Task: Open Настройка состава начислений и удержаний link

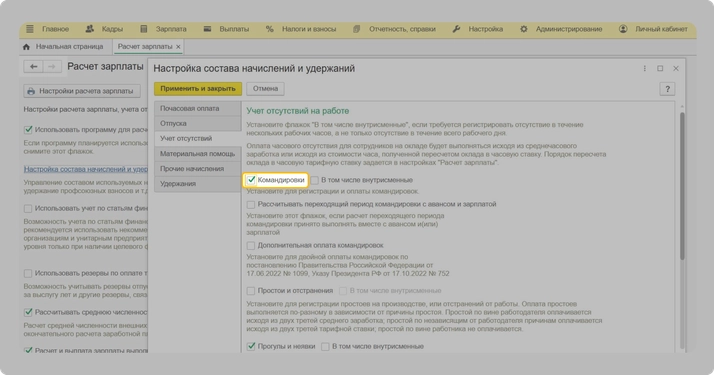Action: 86,169
